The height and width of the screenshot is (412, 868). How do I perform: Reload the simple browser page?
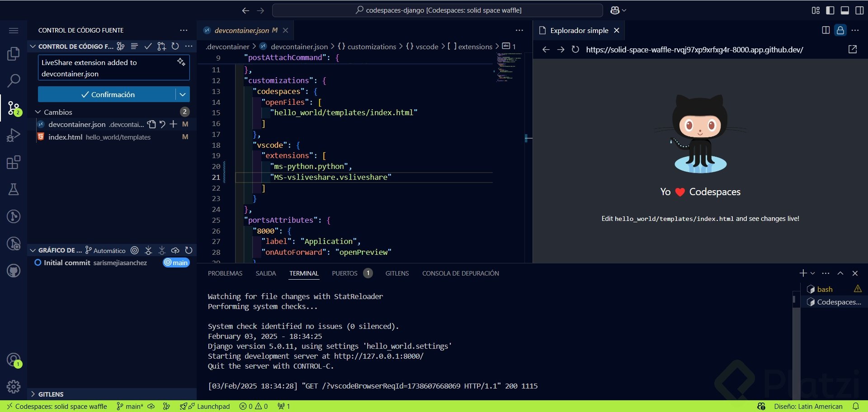[575, 49]
